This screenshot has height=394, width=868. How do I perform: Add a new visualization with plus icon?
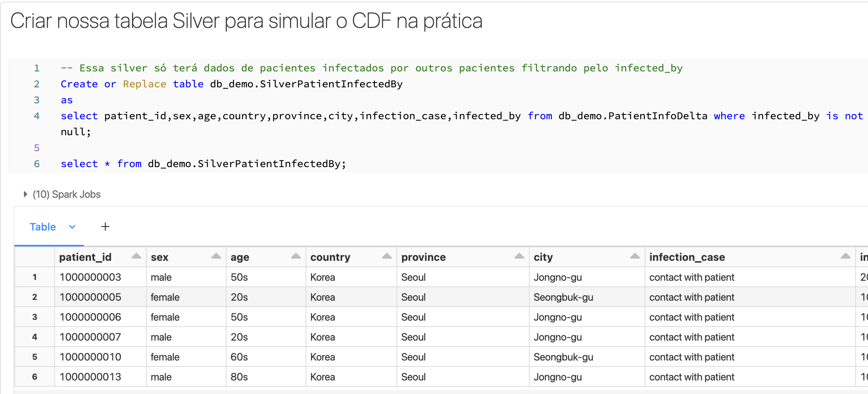pos(105,227)
